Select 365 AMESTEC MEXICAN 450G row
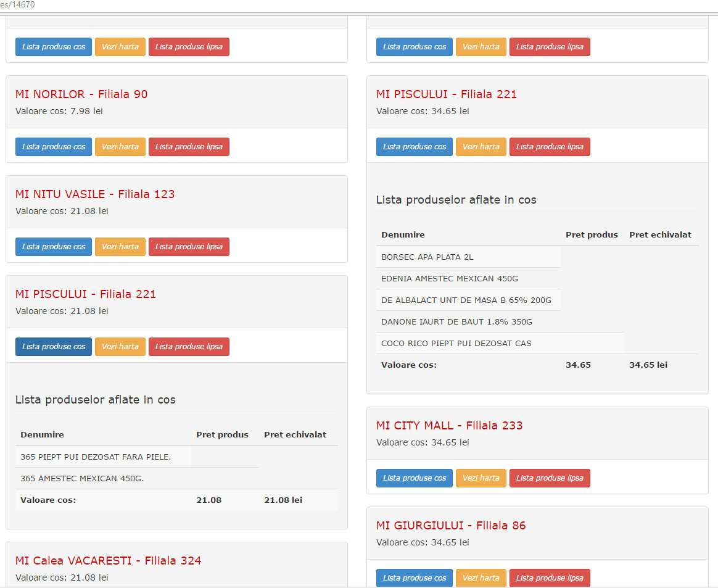Viewport: 718px width, 588px height. coord(137,478)
